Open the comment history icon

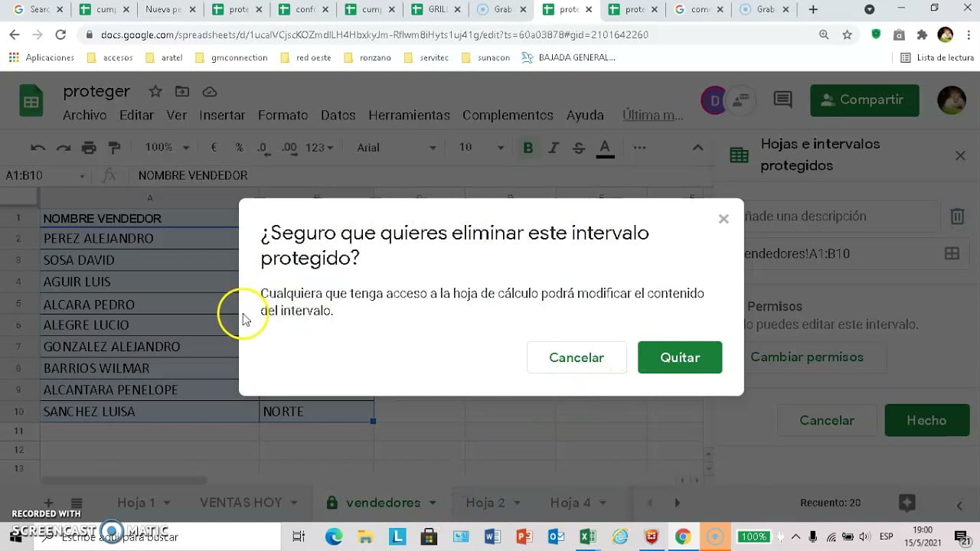click(782, 99)
